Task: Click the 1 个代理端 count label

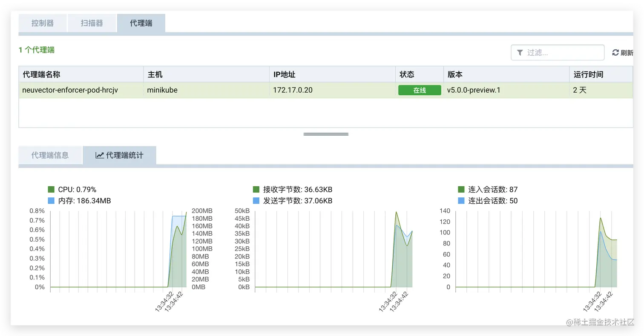Action: coord(37,50)
